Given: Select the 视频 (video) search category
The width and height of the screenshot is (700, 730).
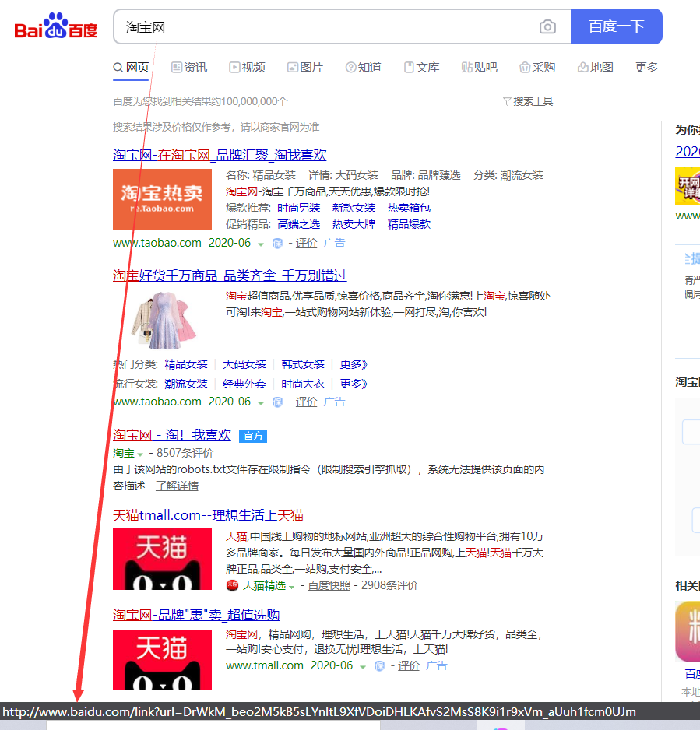Looking at the screenshot, I should [247, 68].
